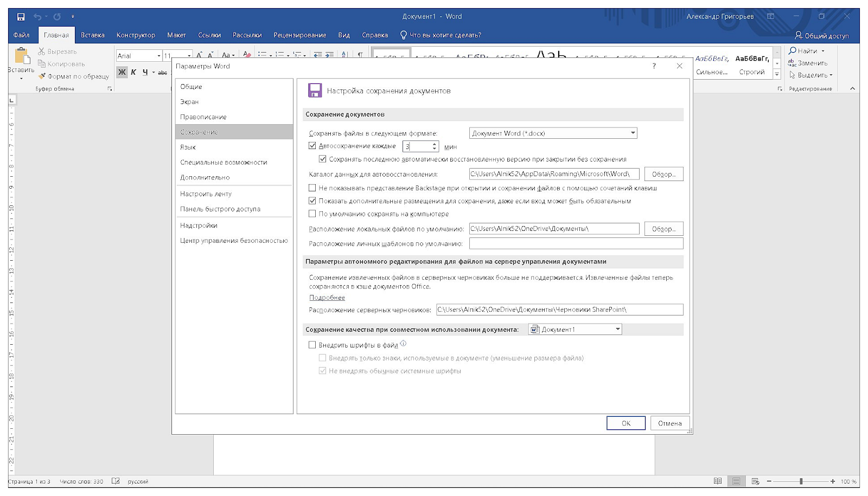Click the spell check icon in status bar
Viewport: 868px width, 496px height.
click(116, 481)
